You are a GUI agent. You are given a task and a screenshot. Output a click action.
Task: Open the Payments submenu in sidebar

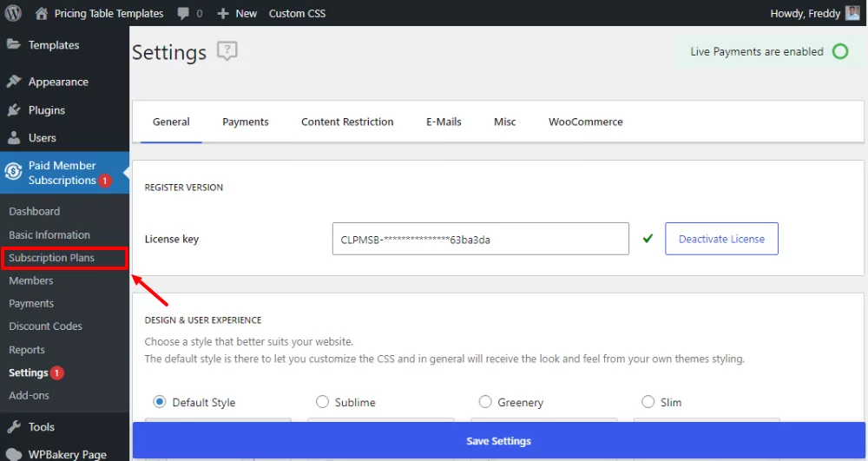(x=31, y=303)
